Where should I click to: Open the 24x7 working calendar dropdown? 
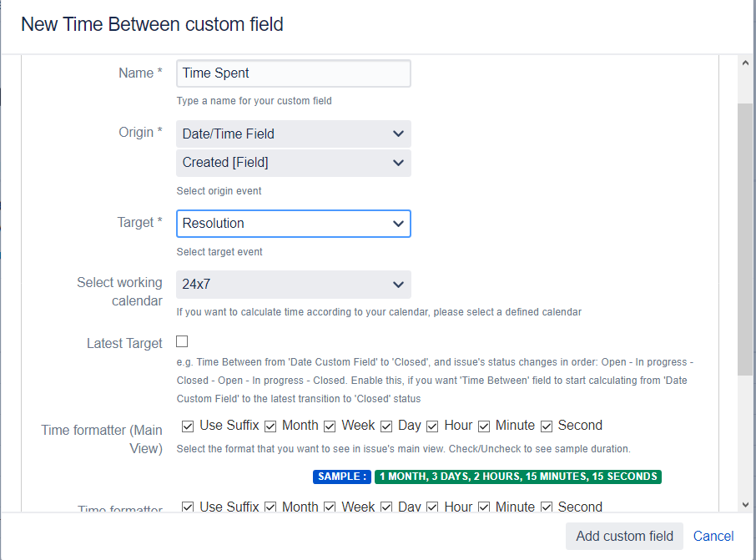point(293,285)
